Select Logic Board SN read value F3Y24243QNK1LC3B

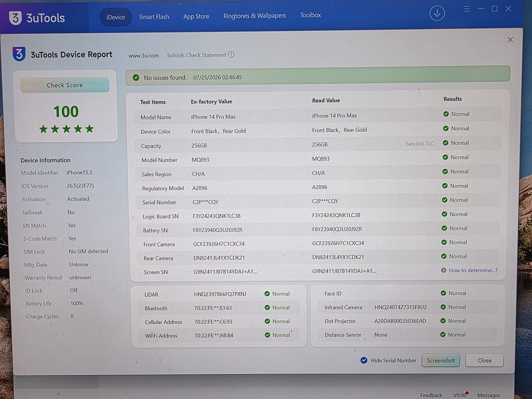[336, 215]
